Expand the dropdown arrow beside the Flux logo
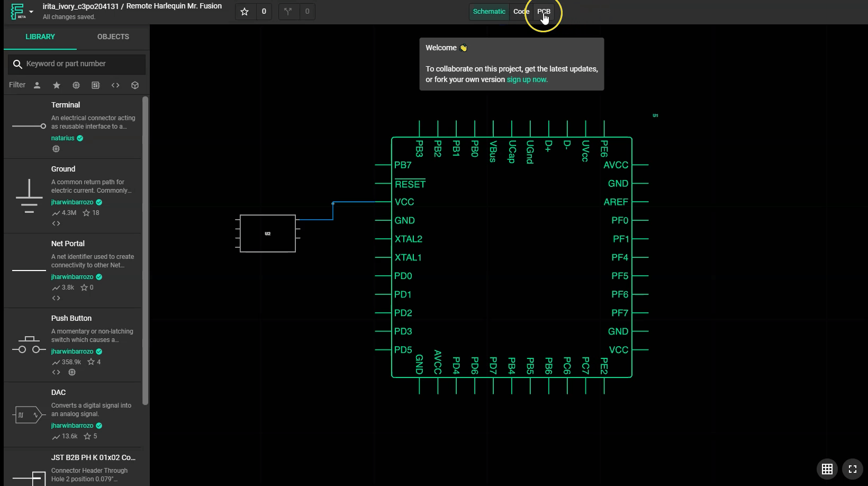868x486 pixels. 31,12
